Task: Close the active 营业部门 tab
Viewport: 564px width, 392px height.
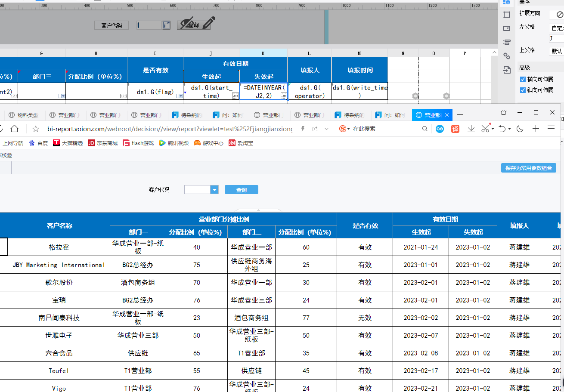Action: pyautogui.click(x=447, y=115)
